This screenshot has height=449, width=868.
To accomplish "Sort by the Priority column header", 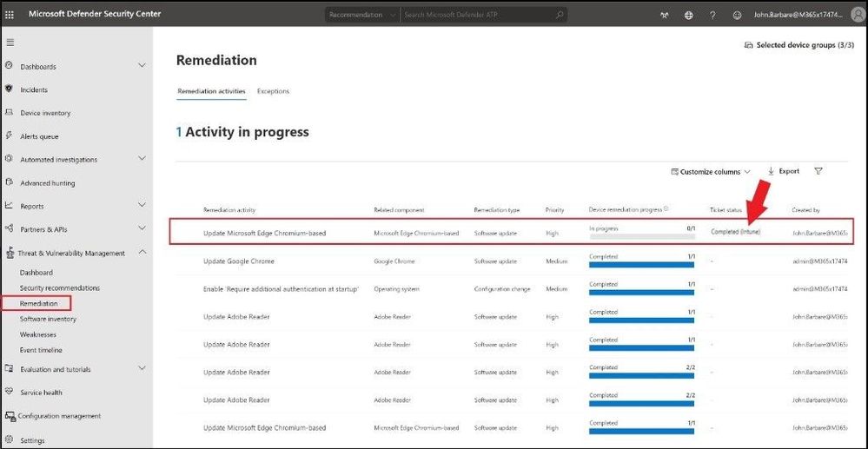I will [x=554, y=210].
